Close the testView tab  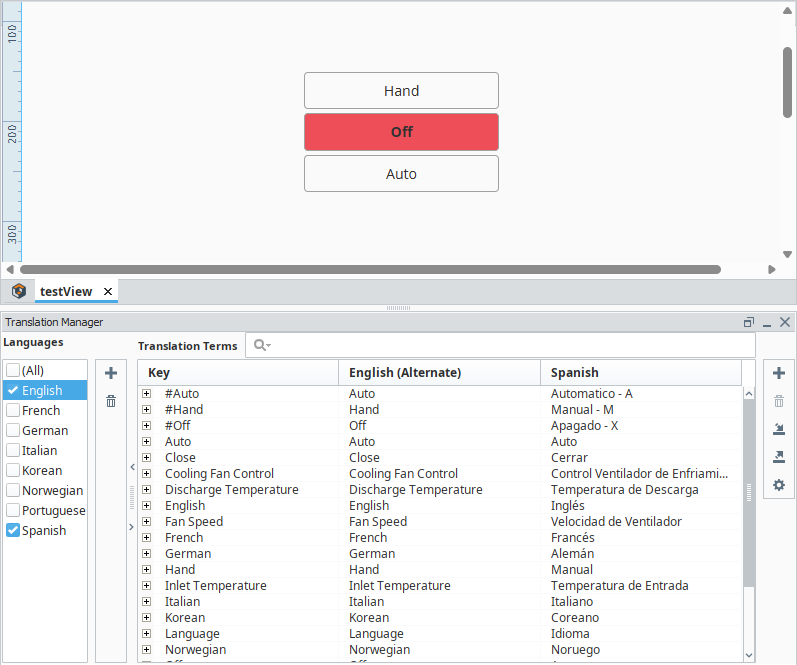pos(108,291)
